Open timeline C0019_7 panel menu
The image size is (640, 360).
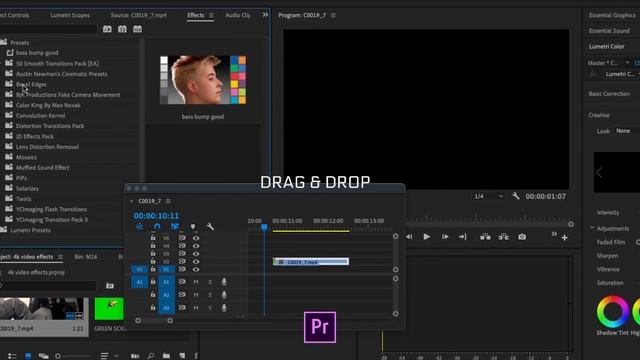click(x=168, y=201)
